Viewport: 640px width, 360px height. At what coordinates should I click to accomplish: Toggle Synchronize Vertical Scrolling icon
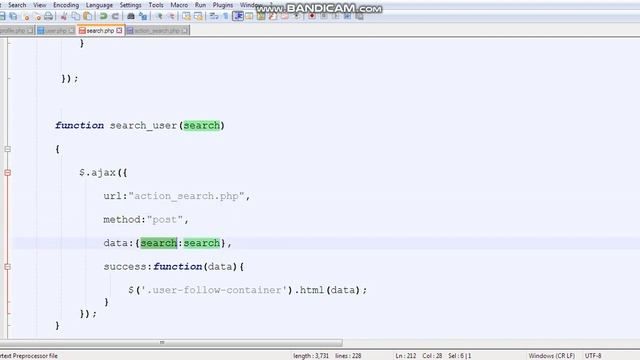pos(187,16)
